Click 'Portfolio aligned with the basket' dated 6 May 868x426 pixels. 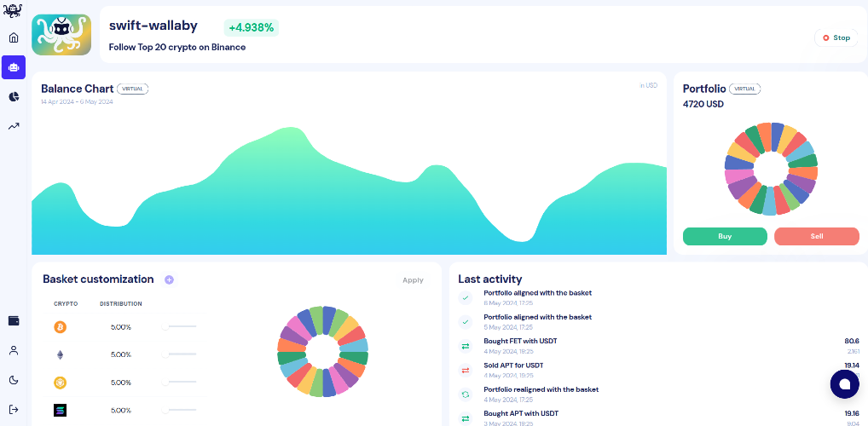pyautogui.click(x=537, y=293)
